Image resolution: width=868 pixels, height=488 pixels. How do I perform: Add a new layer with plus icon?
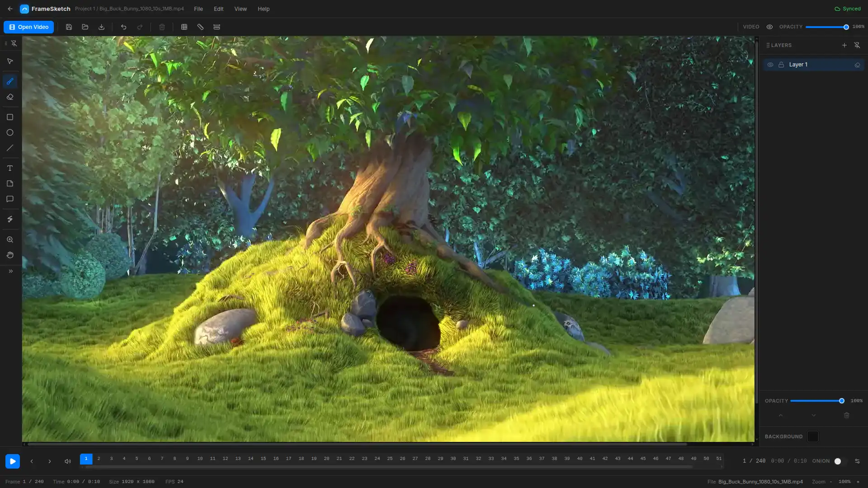pos(844,45)
